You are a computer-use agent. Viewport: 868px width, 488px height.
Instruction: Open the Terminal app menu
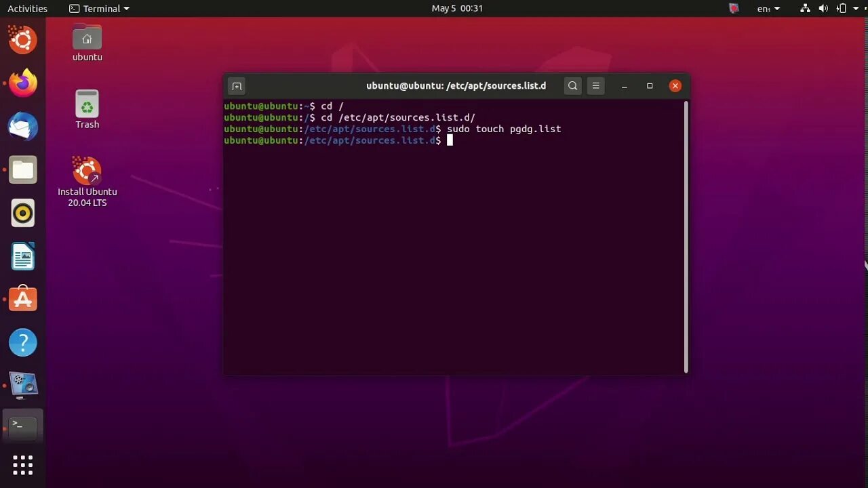(x=99, y=9)
